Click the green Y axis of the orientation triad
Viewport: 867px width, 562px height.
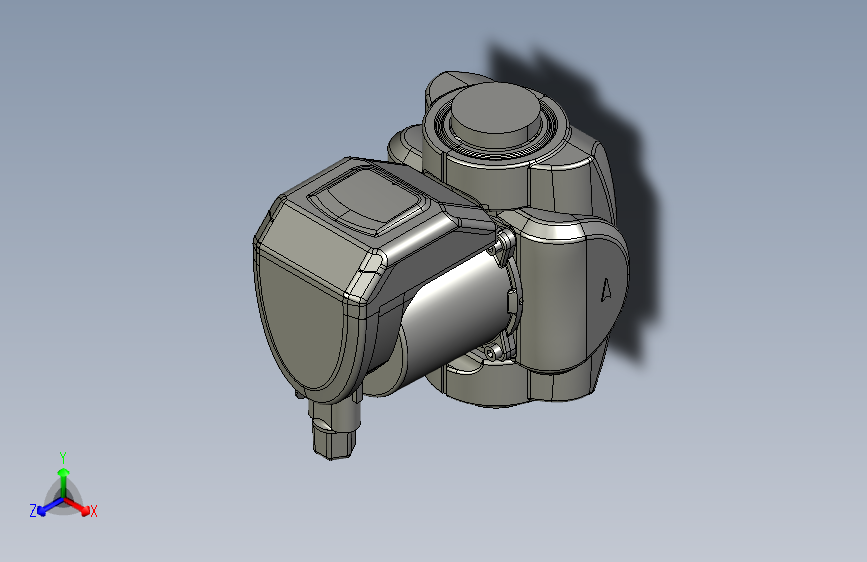pyautogui.click(x=64, y=482)
